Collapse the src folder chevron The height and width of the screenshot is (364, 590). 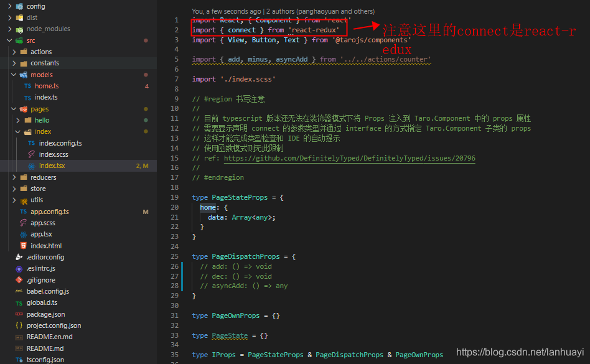tap(10, 40)
